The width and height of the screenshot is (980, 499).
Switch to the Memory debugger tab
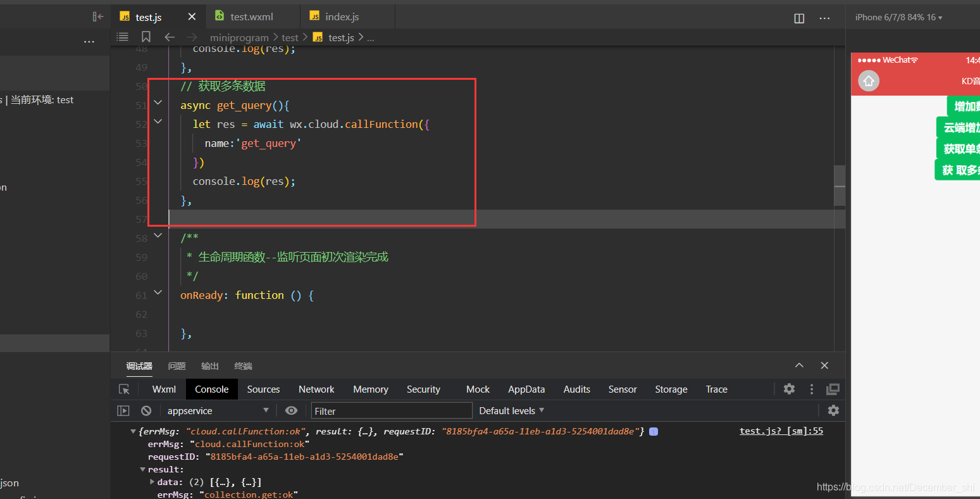click(x=371, y=389)
